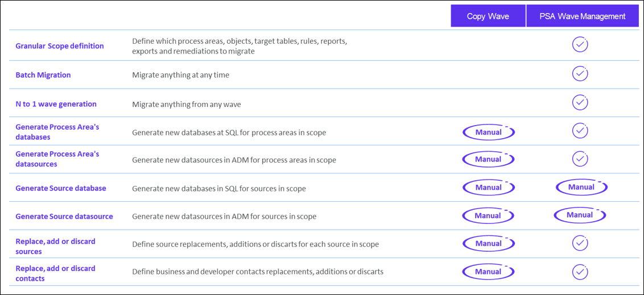
Task: Click PSA checkmark for Replace, add or discard contacts
Action: click(x=580, y=272)
